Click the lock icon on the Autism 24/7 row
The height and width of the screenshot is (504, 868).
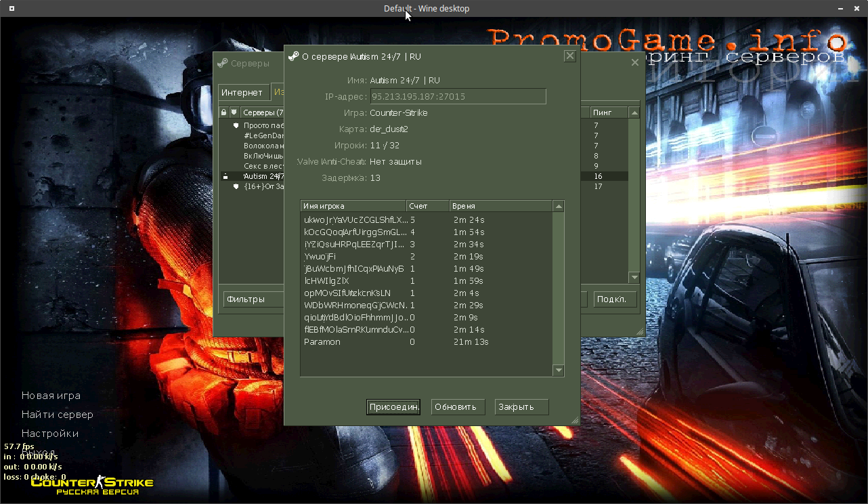pyautogui.click(x=225, y=176)
